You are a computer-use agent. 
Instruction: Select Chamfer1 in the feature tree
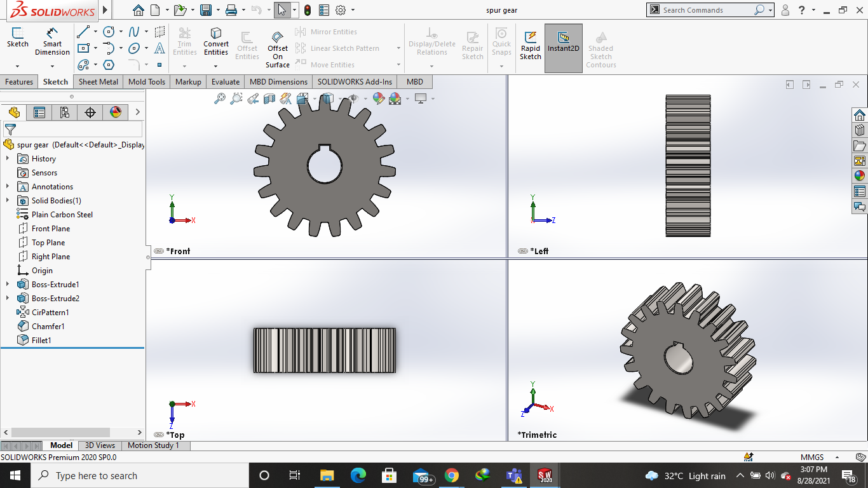[48, 326]
